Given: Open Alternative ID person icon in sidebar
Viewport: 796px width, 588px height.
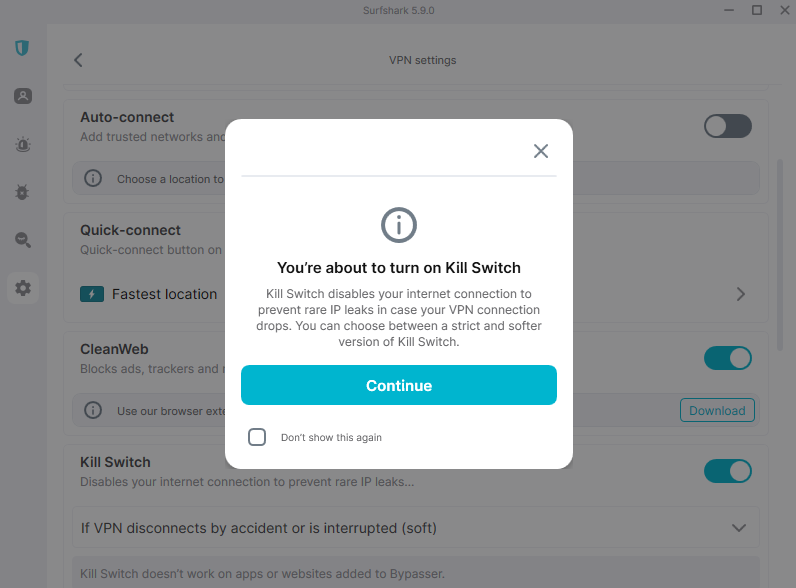Looking at the screenshot, I should pyautogui.click(x=22, y=96).
